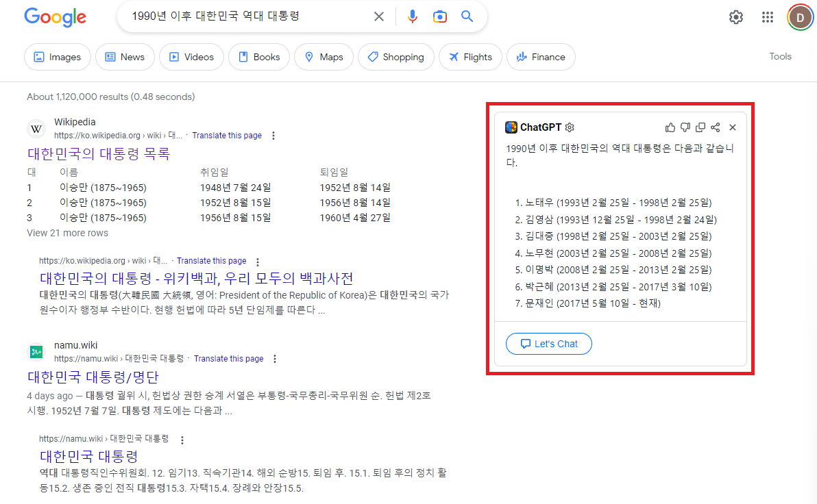Open more options for 대한민국의 대통령 result
Viewport: 817px width, 504px height.
pos(258,262)
